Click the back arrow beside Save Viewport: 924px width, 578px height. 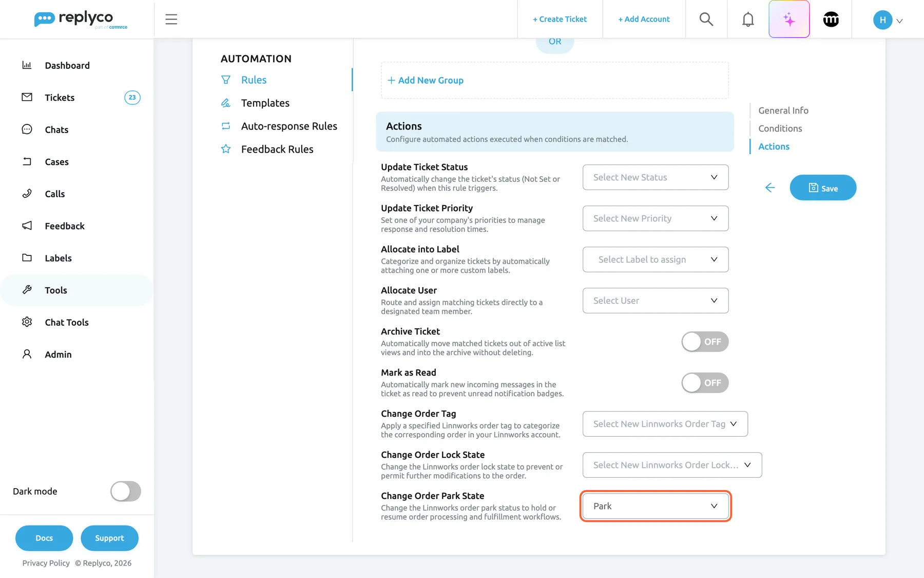click(769, 188)
